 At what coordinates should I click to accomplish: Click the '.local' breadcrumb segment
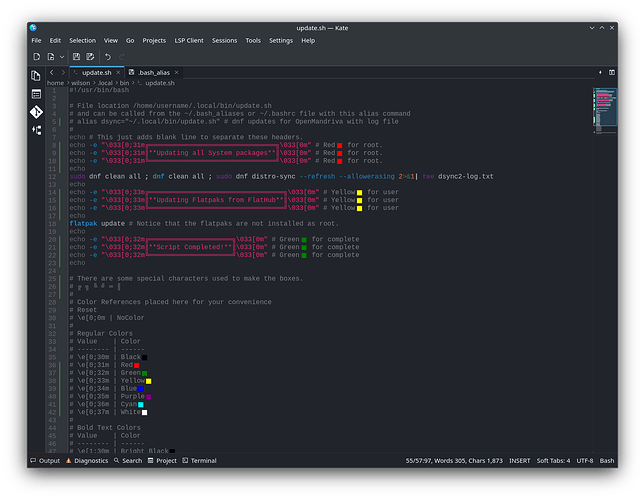click(x=105, y=83)
